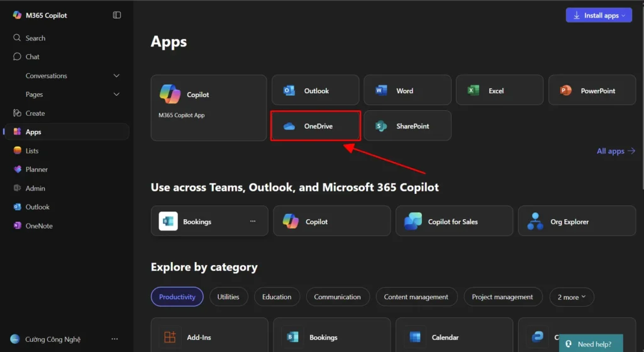Viewport: 644px width, 352px height.
Task: Open Conversations in the sidebar
Action: [x=46, y=76]
